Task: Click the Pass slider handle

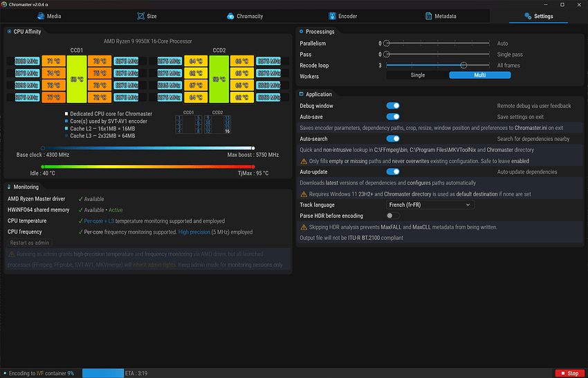Action: pyautogui.click(x=387, y=55)
